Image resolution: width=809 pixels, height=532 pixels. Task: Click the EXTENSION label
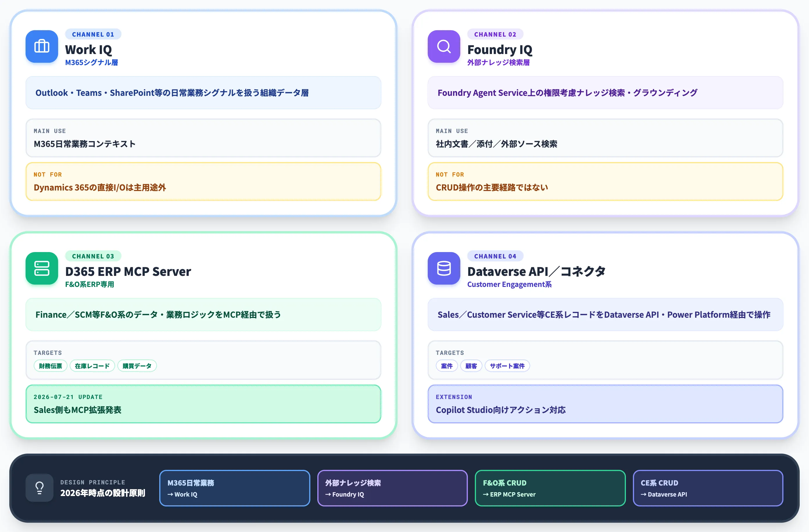(454, 397)
